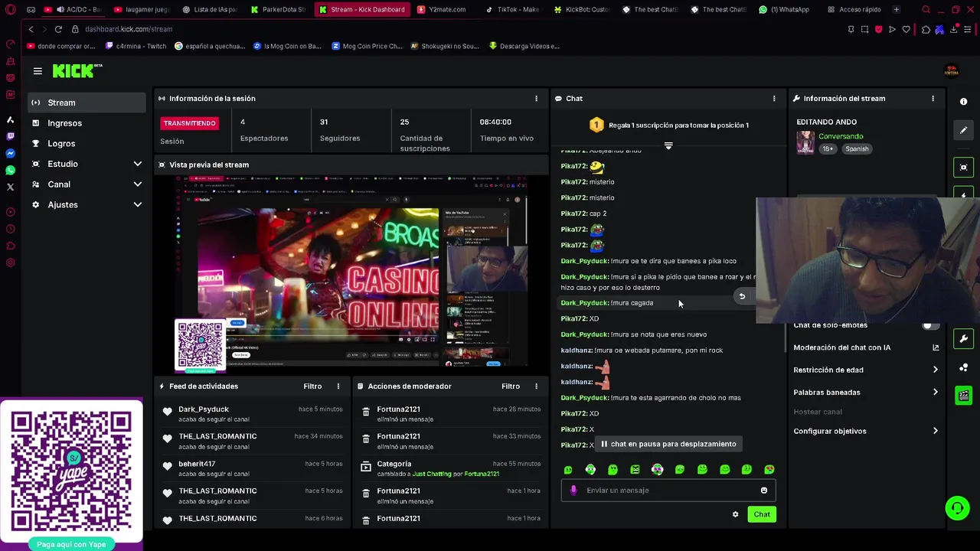Click the Conversando category link
This screenshot has height=551, width=980.
pyautogui.click(x=841, y=136)
